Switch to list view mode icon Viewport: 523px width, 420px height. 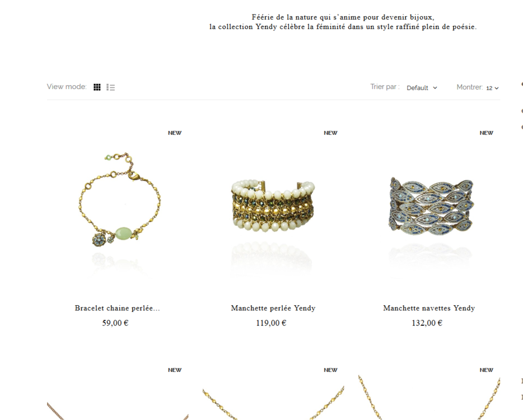(111, 87)
